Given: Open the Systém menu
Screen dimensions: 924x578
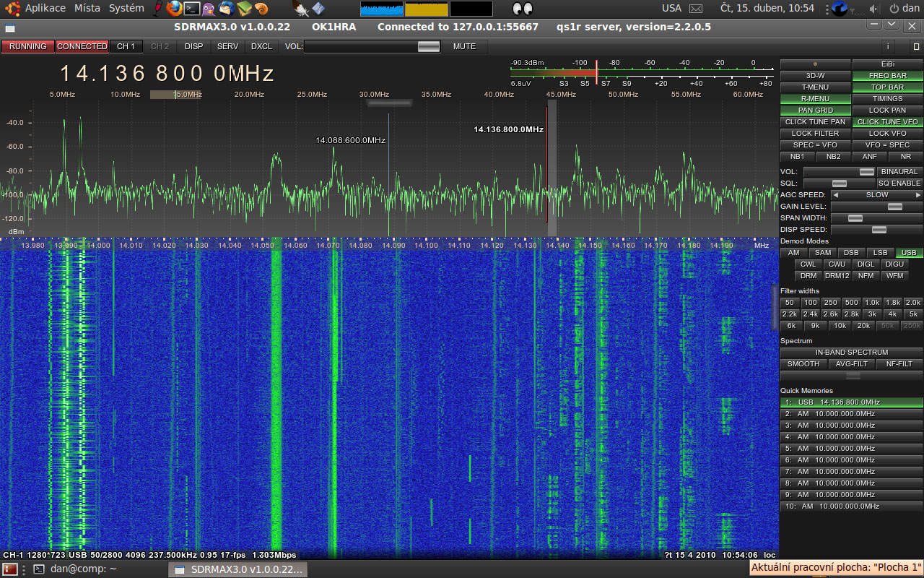Looking at the screenshot, I should (126, 9).
